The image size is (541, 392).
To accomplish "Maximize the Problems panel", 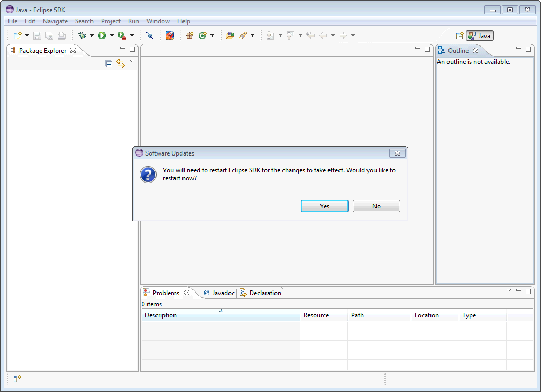I will click(x=528, y=291).
